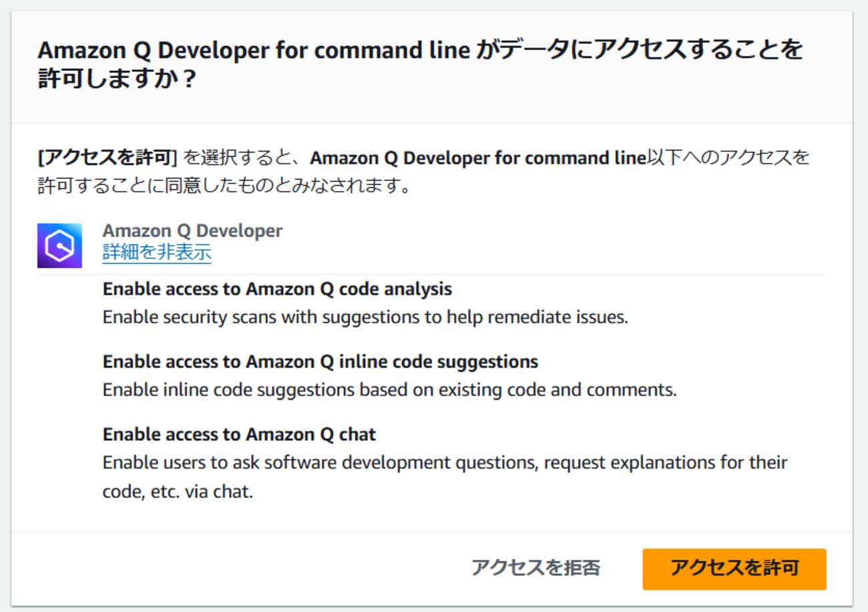This screenshot has width=868, height=612.
Task: Click 'Enable access to Amazon Q code analysis' heading
Action: tap(277, 289)
